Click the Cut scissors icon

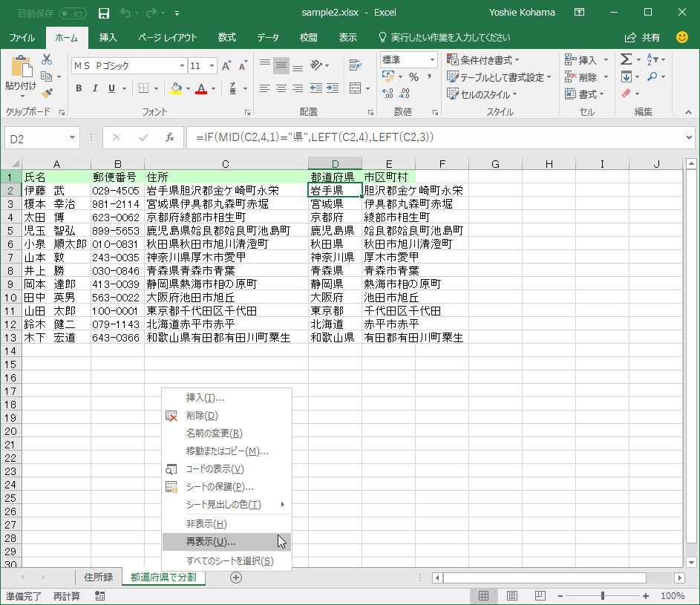47,59
